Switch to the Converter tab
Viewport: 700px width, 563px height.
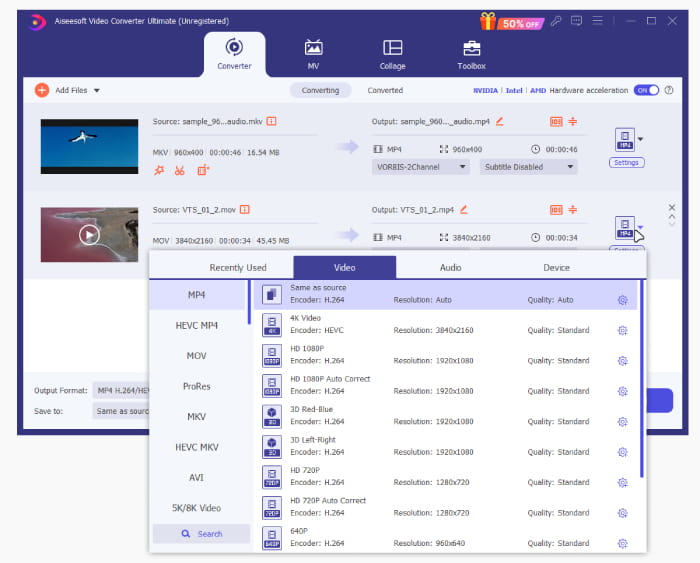[234, 54]
